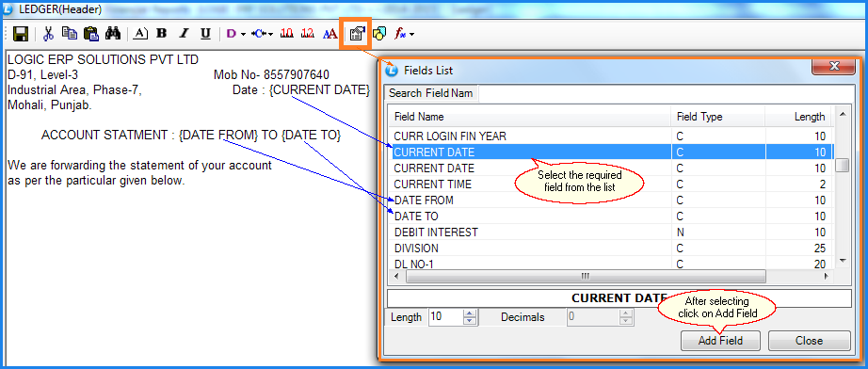The image size is (868, 369).
Task: Click {CURRENT DATE} placeholder in the editor
Action: tap(319, 90)
